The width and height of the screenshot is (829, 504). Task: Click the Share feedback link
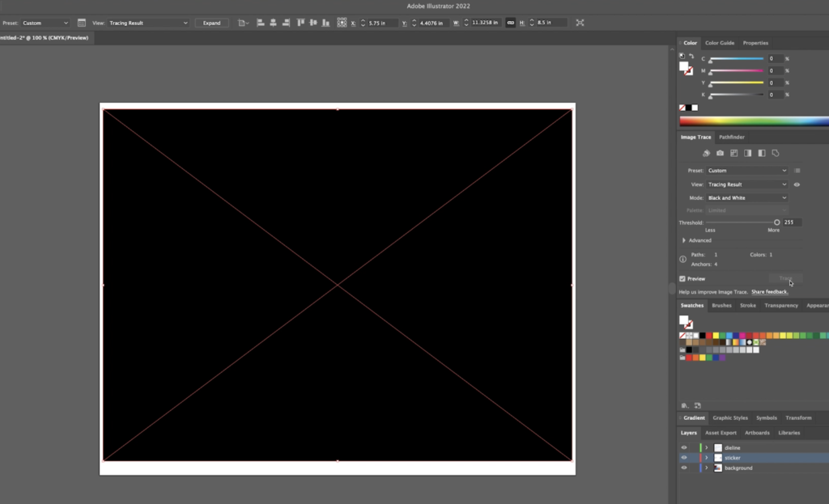(769, 291)
